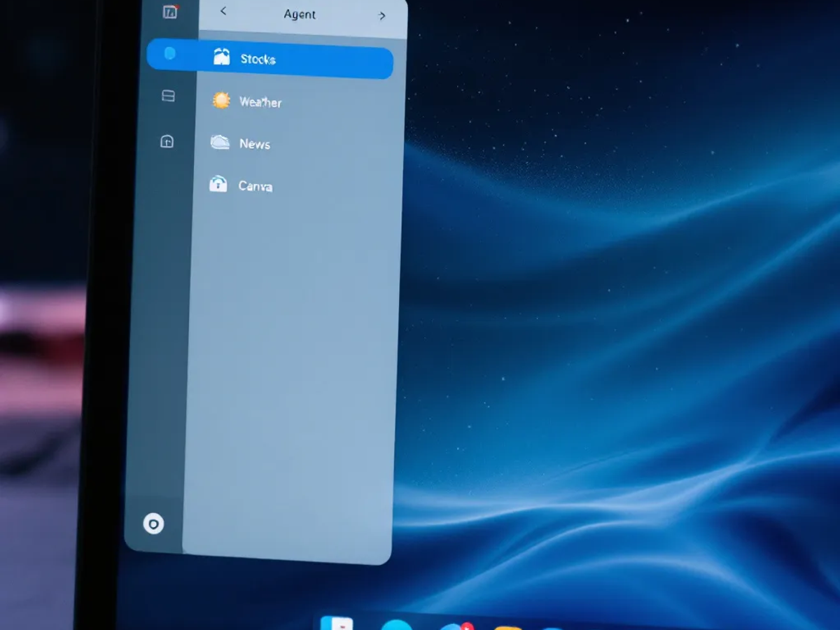
Task: Open the Weather entry
Action: 260,102
